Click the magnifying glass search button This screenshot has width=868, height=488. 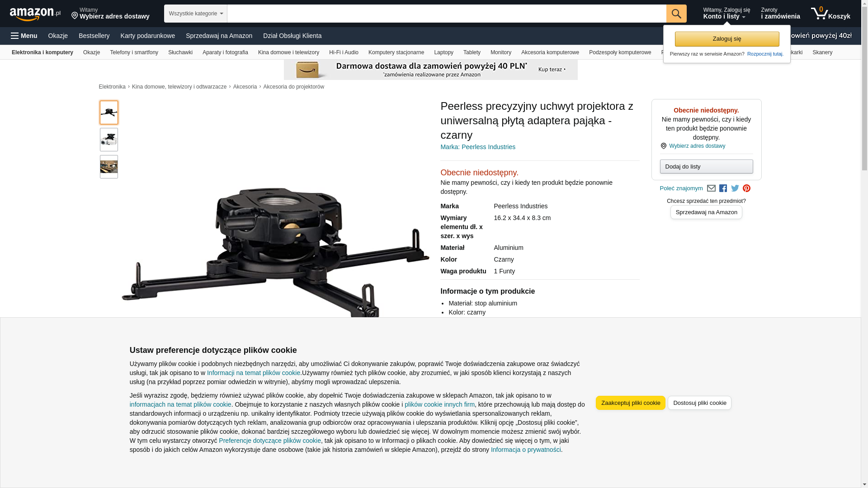click(676, 14)
